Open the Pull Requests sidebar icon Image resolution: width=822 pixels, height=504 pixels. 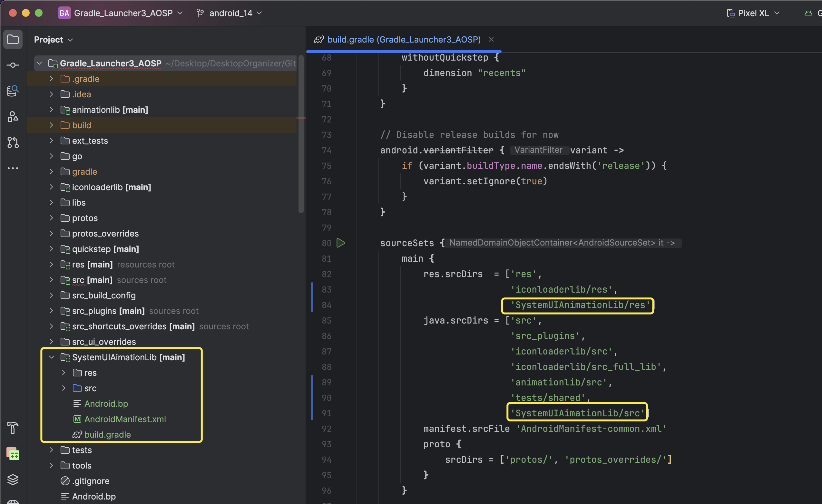(x=13, y=142)
